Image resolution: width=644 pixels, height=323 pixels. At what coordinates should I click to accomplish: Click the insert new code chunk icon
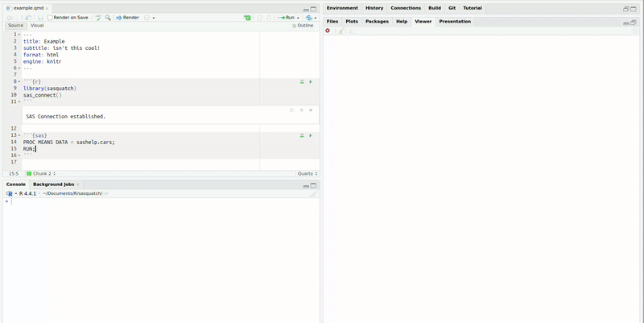[247, 17]
